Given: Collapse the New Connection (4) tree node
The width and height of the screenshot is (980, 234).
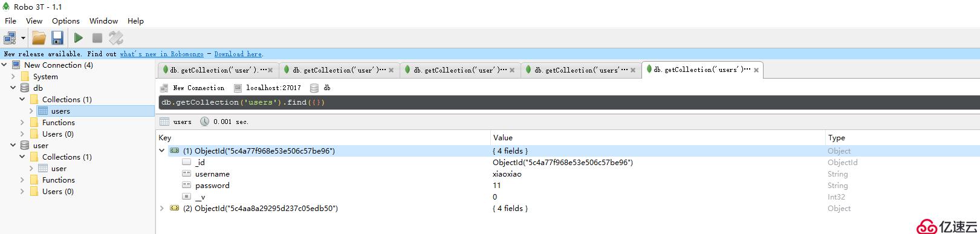Looking at the screenshot, I should click(x=4, y=65).
